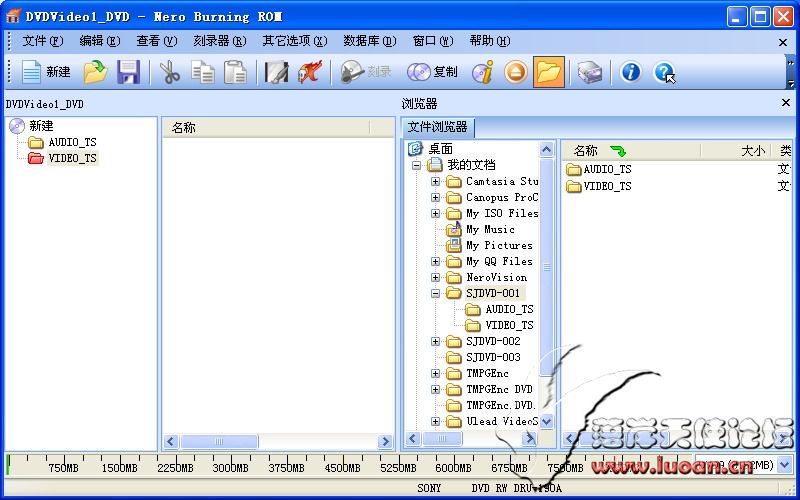Open the 窗口(W) menu
Image resolution: width=800 pixels, height=500 pixels.
coord(433,41)
